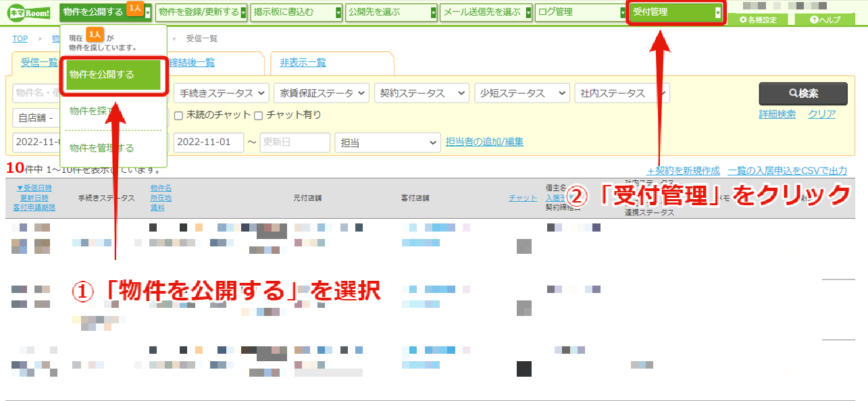Sort by the 賃料 column link
The width and height of the screenshot is (868, 401).
click(x=157, y=207)
